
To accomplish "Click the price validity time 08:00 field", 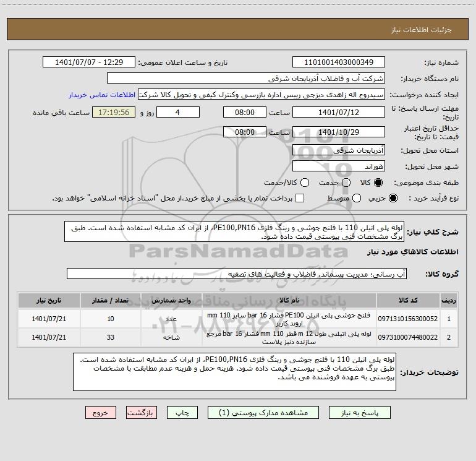I will click(x=245, y=132).
